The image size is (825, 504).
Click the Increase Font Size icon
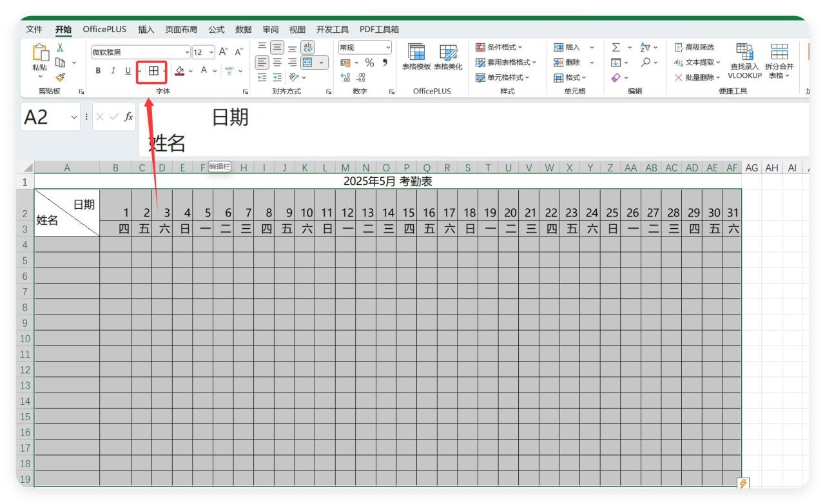point(224,52)
